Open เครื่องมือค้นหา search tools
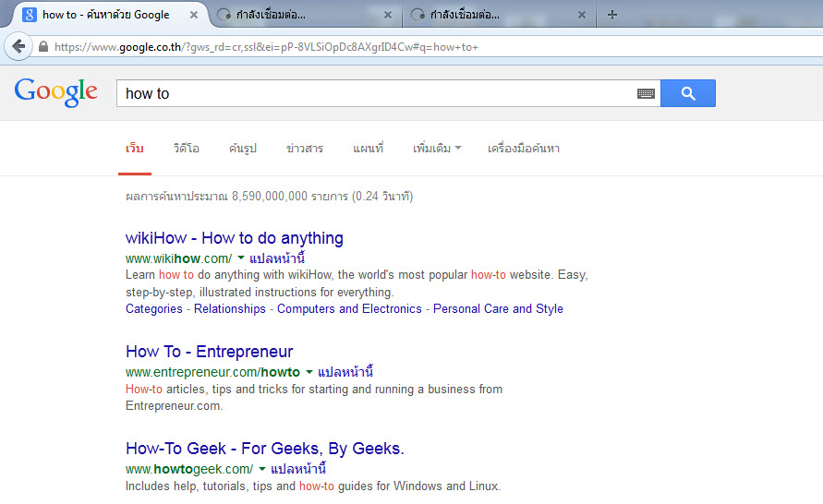823x504 pixels. pos(524,149)
